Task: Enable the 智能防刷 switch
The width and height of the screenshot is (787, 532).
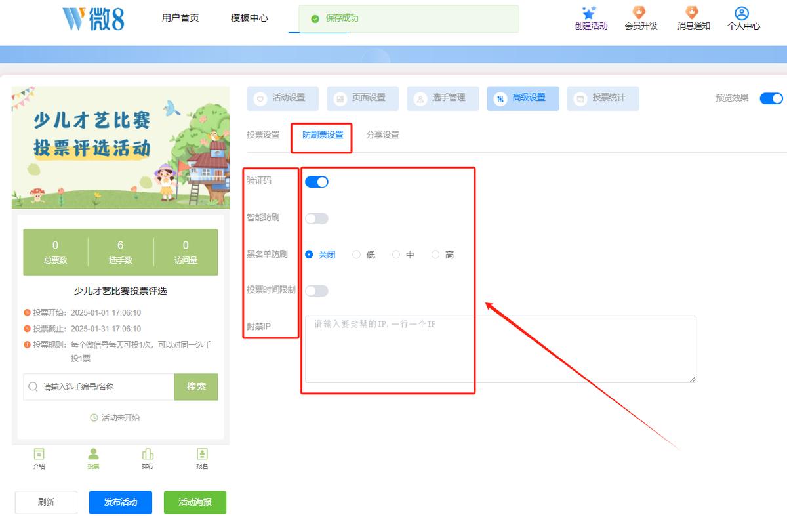Action: point(316,218)
